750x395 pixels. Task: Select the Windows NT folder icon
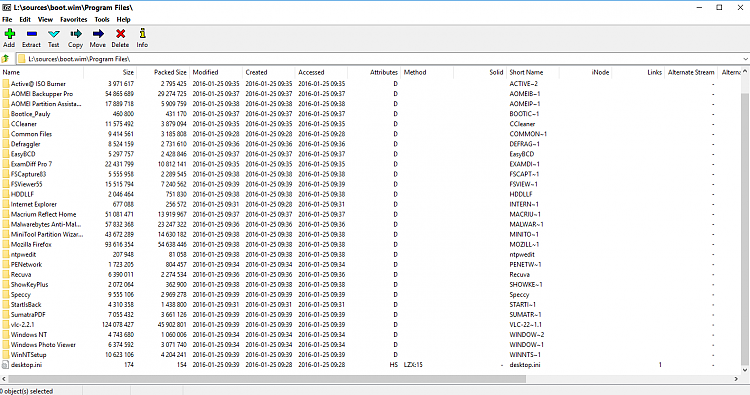pos(6,335)
